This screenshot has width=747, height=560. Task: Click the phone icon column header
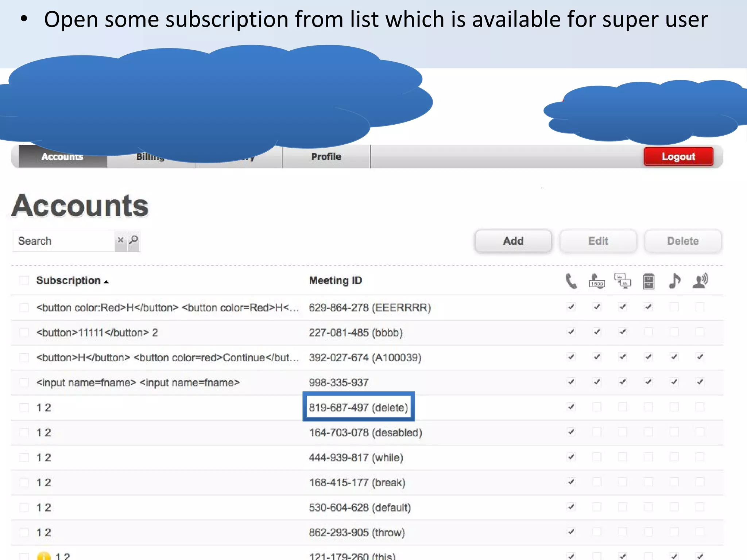tap(571, 281)
